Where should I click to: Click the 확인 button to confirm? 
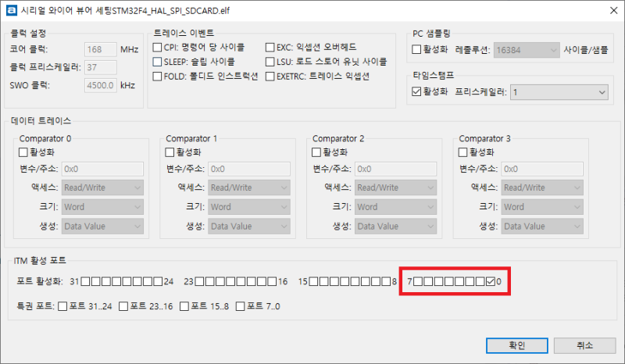(517, 346)
